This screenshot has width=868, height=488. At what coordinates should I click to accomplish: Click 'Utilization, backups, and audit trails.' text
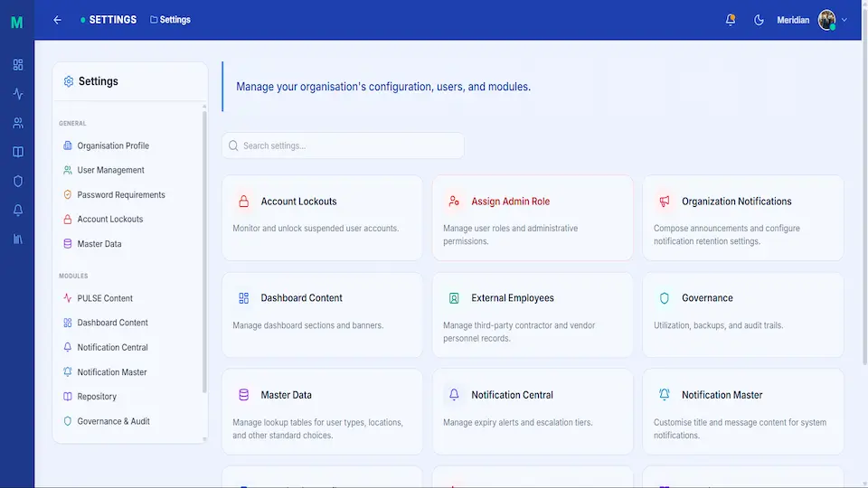tap(718, 325)
